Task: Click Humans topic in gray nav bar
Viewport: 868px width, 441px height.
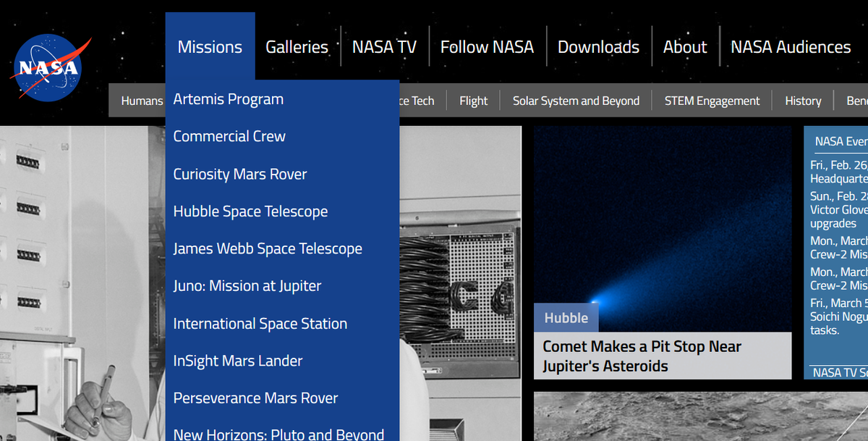Action: [142, 101]
